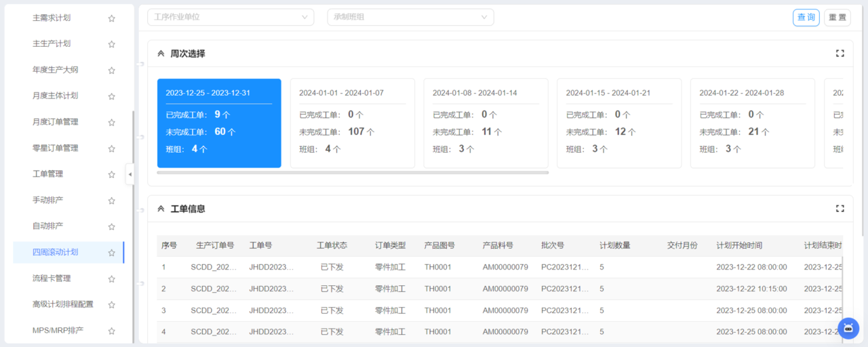Star the 主生产计划 menu entry

pyautogui.click(x=112, y=44)
